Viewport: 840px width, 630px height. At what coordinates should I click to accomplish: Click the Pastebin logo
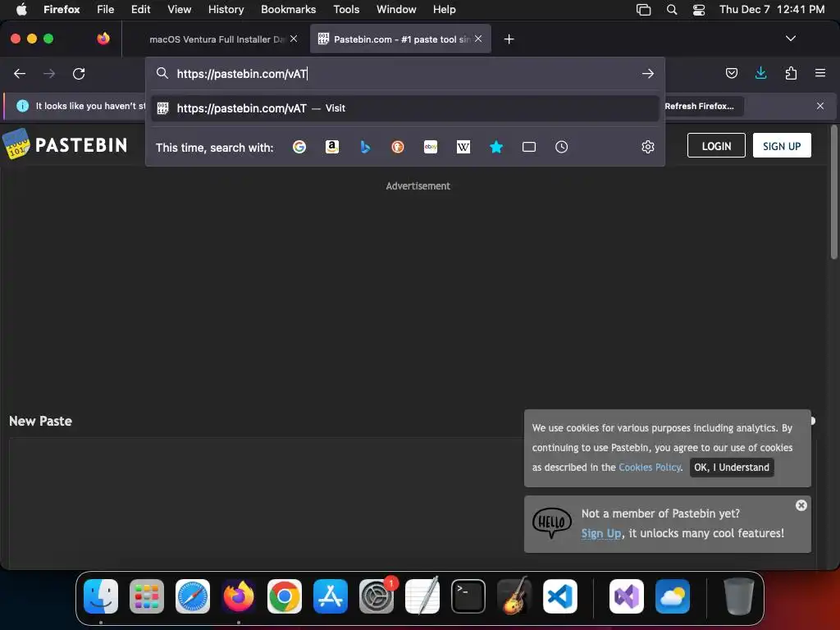tap(65, 144)
